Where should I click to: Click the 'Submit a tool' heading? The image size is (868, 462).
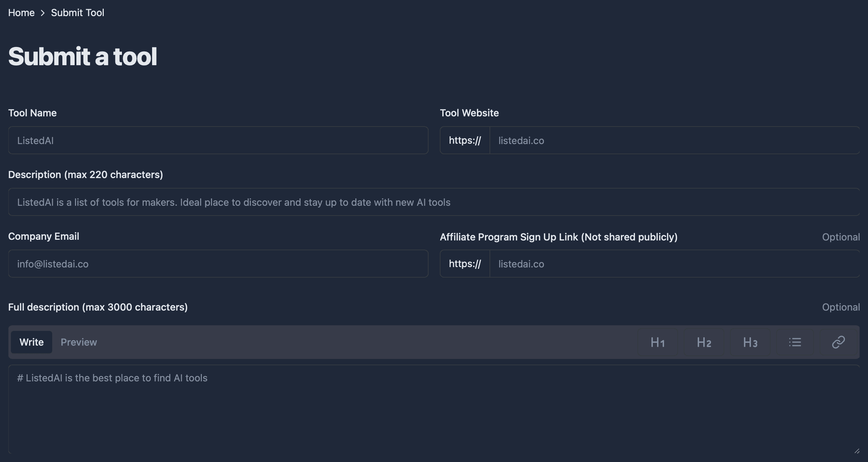(x=83, y=56)
